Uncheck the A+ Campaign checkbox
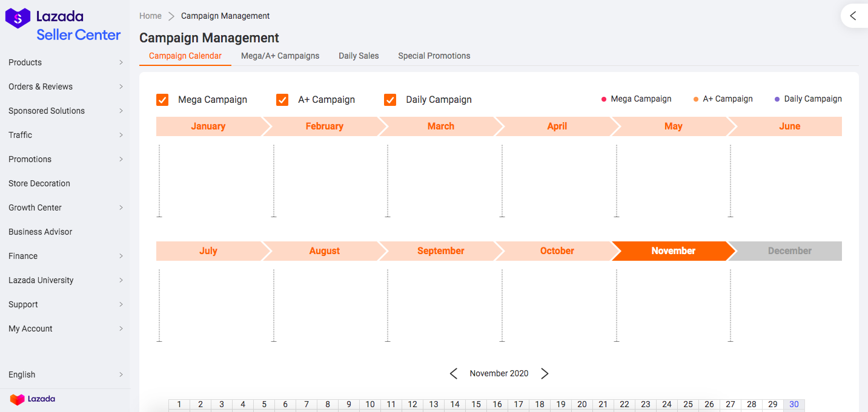868x412 pixels. coord(282,100)
